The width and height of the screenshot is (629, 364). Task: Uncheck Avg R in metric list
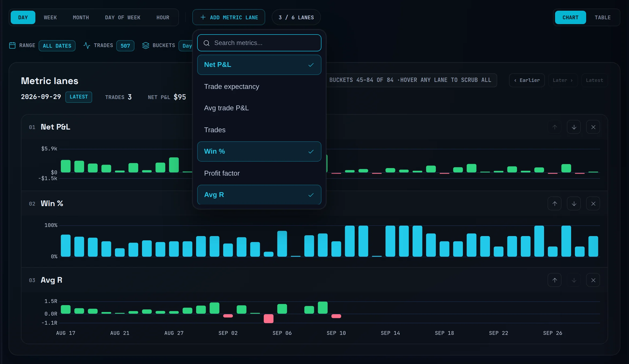click(x=259, y=195)
